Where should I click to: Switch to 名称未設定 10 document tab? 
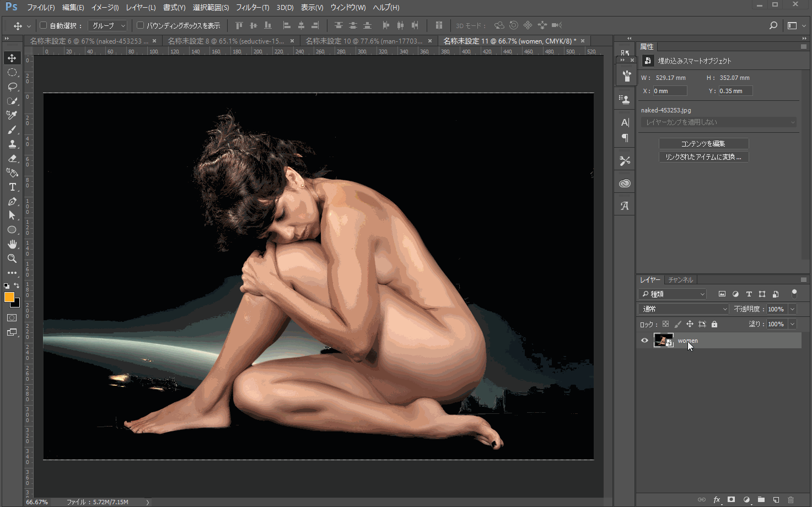(x=364, y=41)
